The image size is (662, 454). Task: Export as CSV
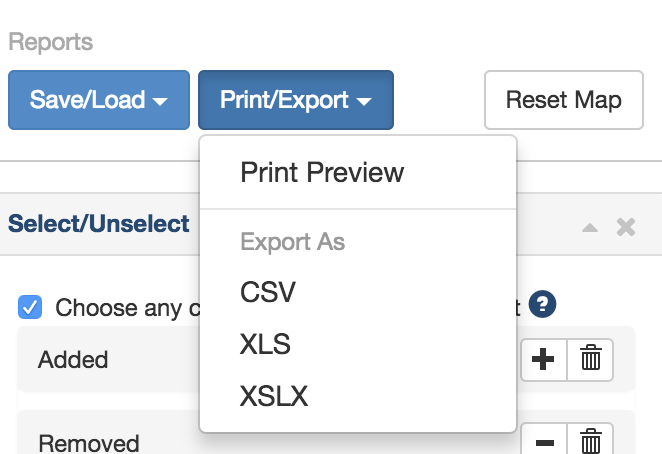click(268, 293)
